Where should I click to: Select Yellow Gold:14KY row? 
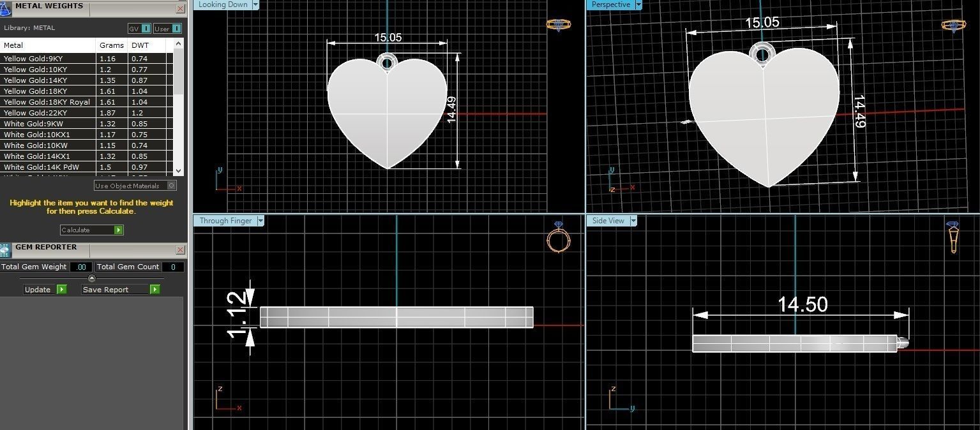point(87,80)
